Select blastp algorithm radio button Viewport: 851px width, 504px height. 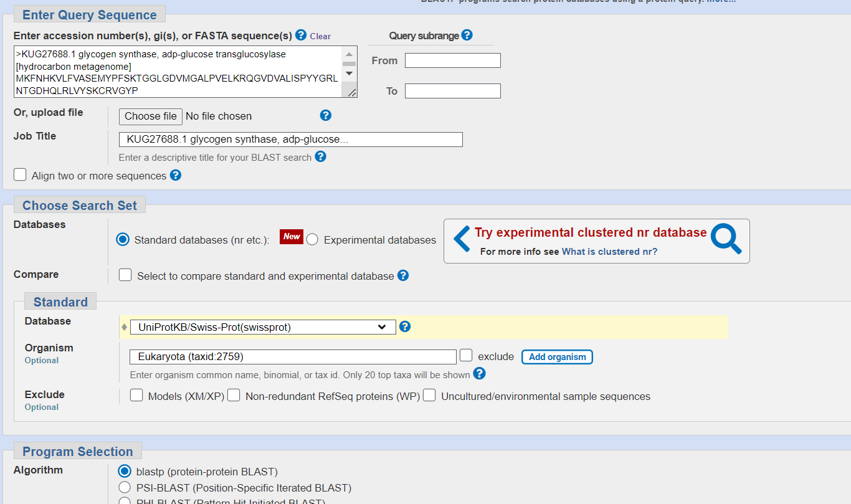click(x=125, y=471)
